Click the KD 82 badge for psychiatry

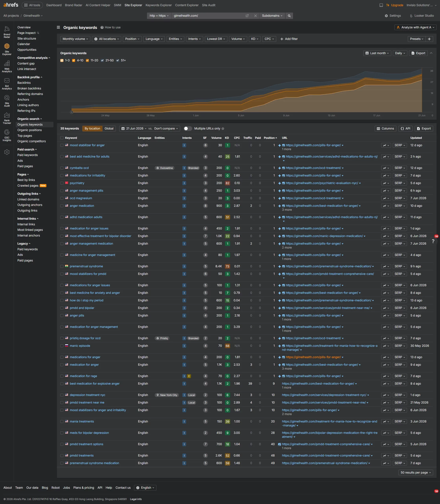coord(228,183)
